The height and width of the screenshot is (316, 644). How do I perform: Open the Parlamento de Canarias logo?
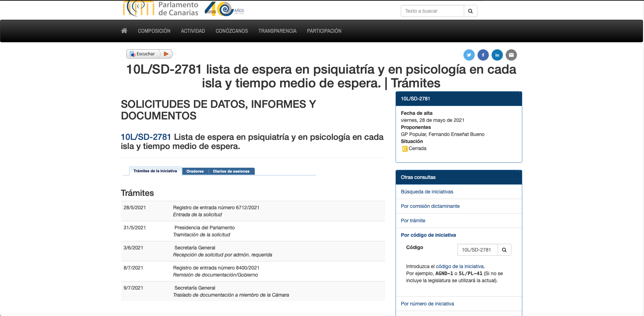[x=161, y=9]
